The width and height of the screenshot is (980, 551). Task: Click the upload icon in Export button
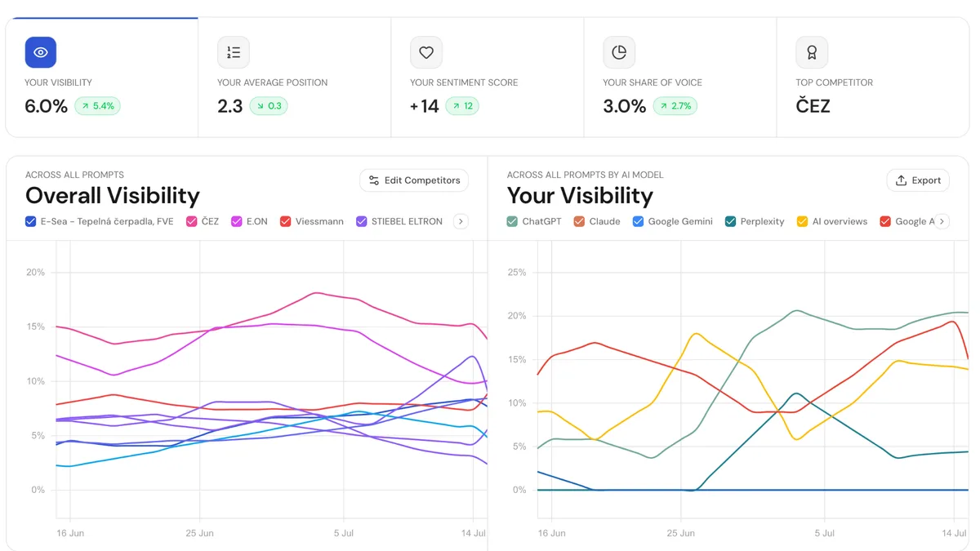coord(902,180)
